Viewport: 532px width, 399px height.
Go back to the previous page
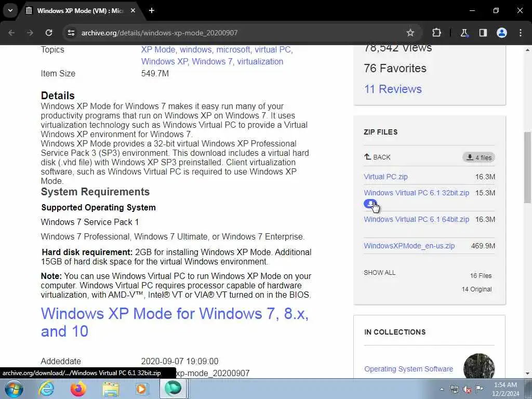tap(11, 33)
